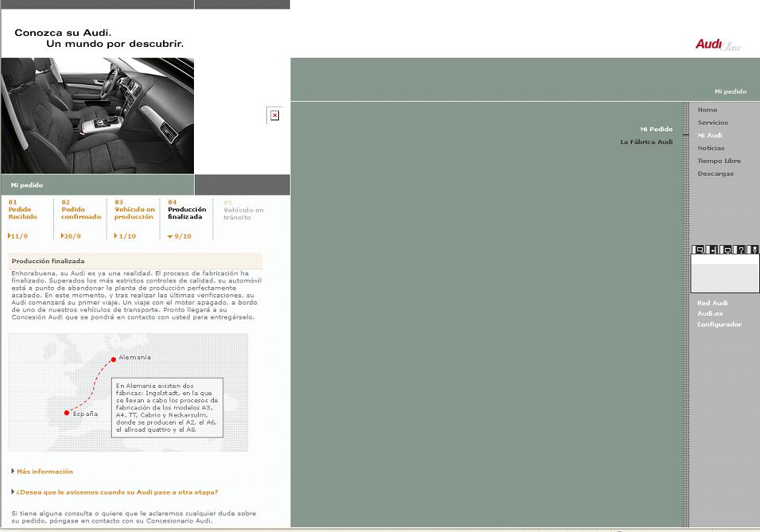Follow the Audi.es link
Screen dimensions: 760x532
(710, 314)
